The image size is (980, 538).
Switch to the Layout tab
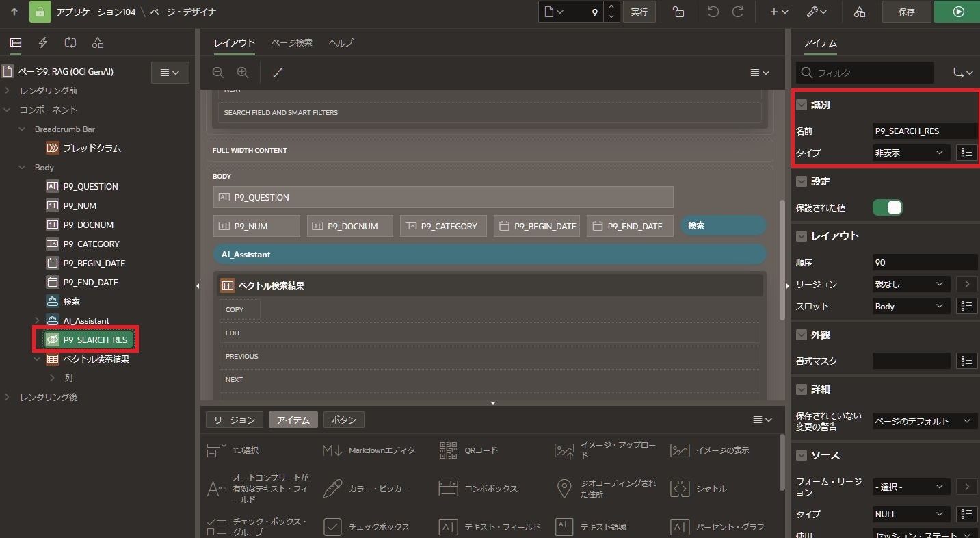pyautogui.click(x=234, y=42)
